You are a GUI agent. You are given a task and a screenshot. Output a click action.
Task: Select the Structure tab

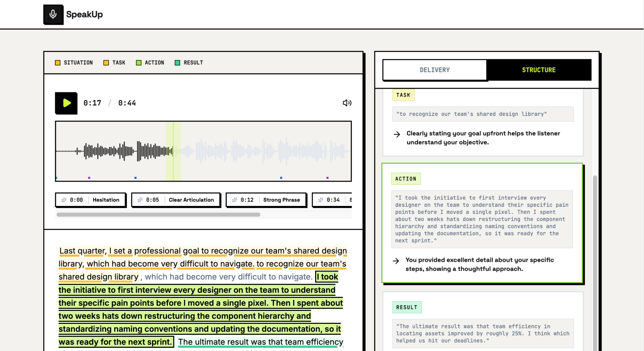click(x=539, y=70)
